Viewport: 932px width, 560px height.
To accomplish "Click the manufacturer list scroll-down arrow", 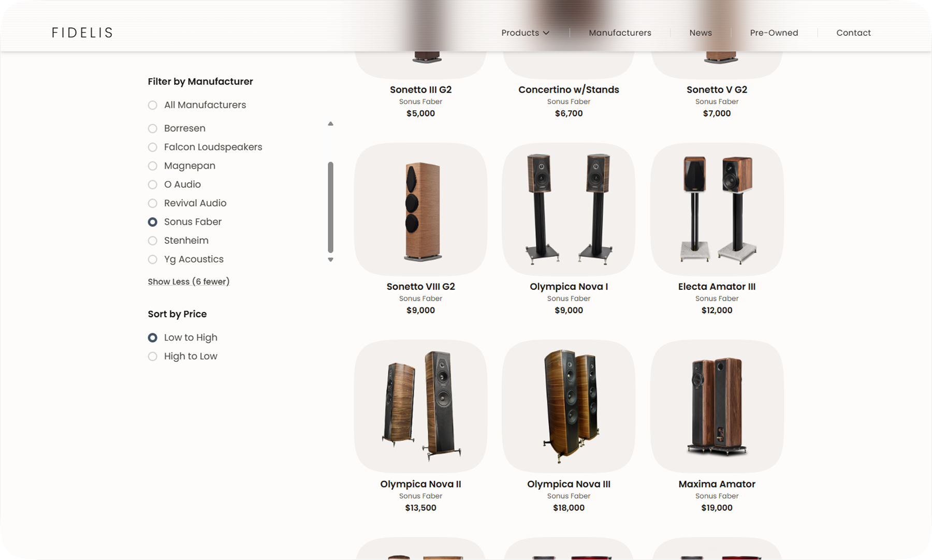I will pyautogui.click(x=330, y=260).
